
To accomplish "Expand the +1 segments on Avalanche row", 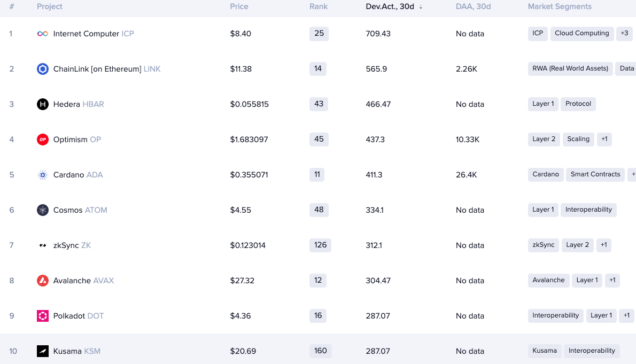I will click(x=612, y=280).
